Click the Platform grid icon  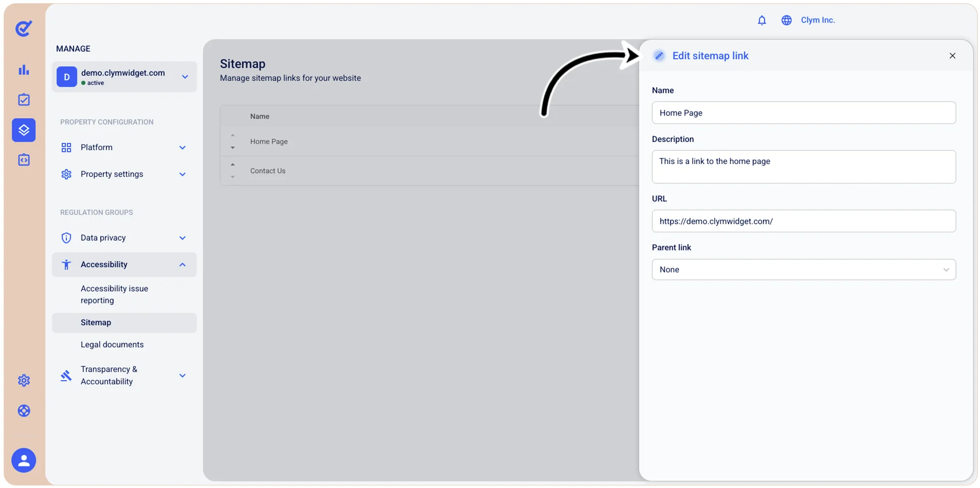pos(66,148)
